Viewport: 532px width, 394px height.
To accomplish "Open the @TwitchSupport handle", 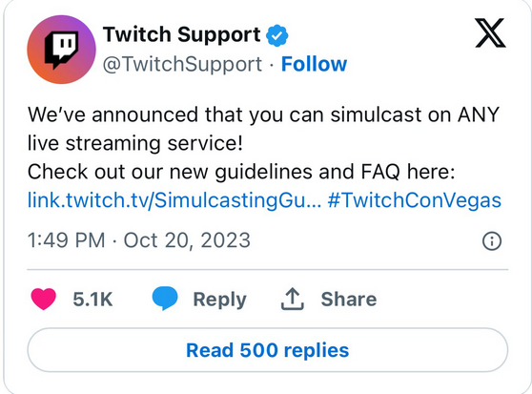I will [x=182, y=64].
